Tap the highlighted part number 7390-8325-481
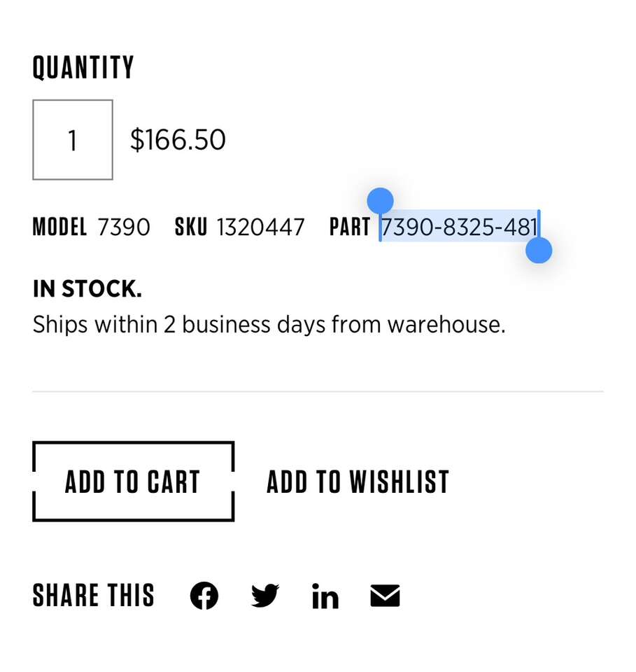 coord(459,227)
